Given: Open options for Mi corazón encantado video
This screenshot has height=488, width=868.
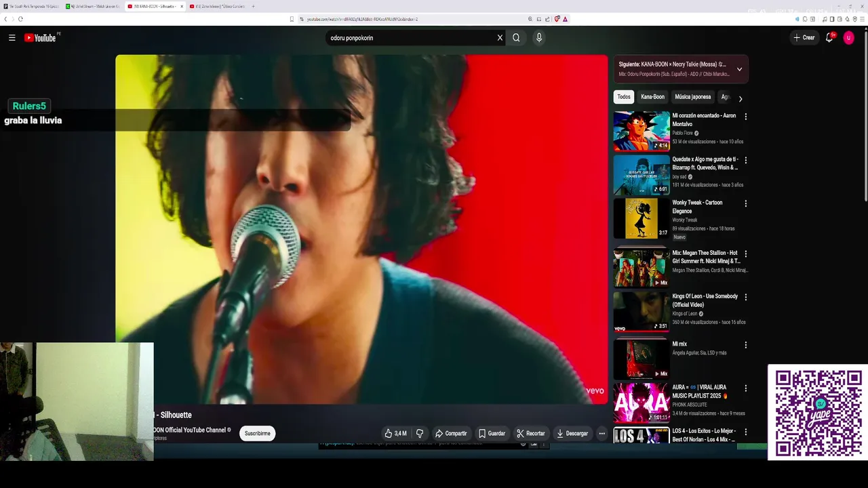Looking at the screenshot, I should tap(746, 117).
